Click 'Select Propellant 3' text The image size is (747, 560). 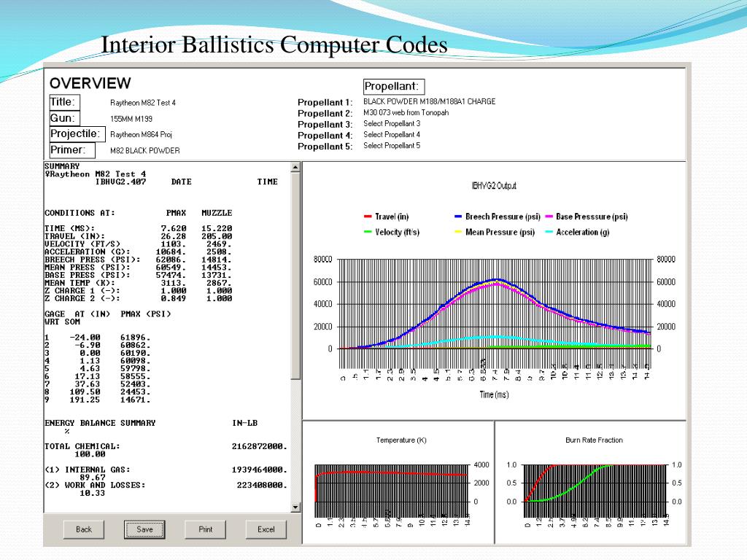[392, 124]
